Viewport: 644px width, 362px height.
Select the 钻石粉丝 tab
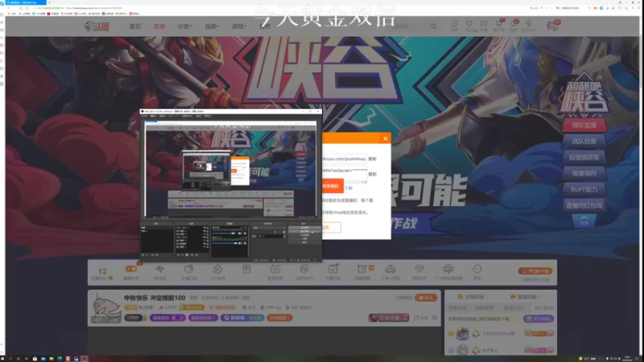point(543,308)
